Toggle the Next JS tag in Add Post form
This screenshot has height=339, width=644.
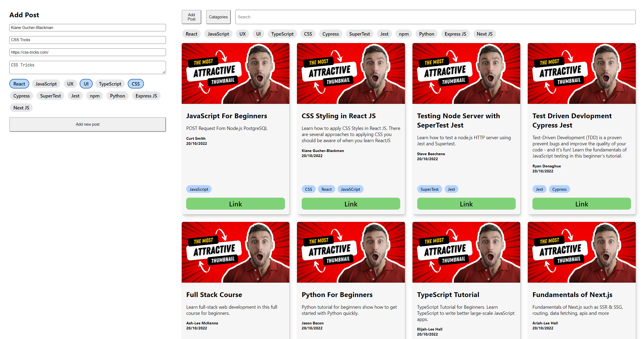21,108
